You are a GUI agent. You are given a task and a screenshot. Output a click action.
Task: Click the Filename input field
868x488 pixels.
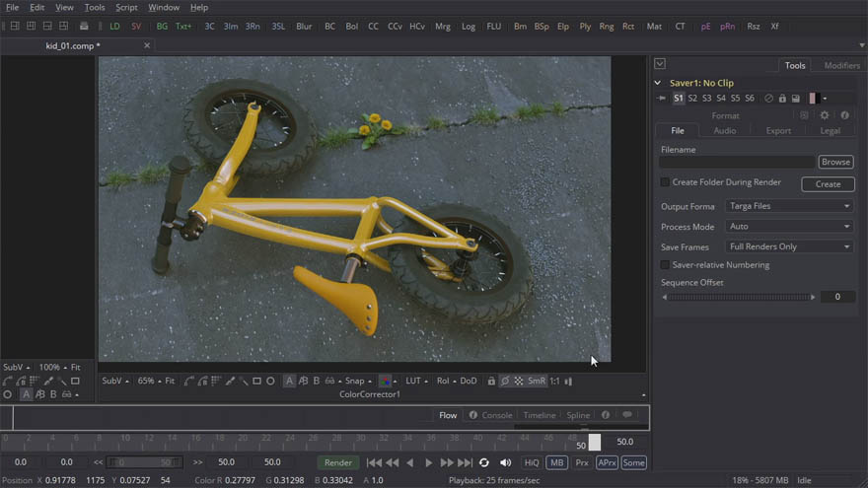tap(737, 162)
